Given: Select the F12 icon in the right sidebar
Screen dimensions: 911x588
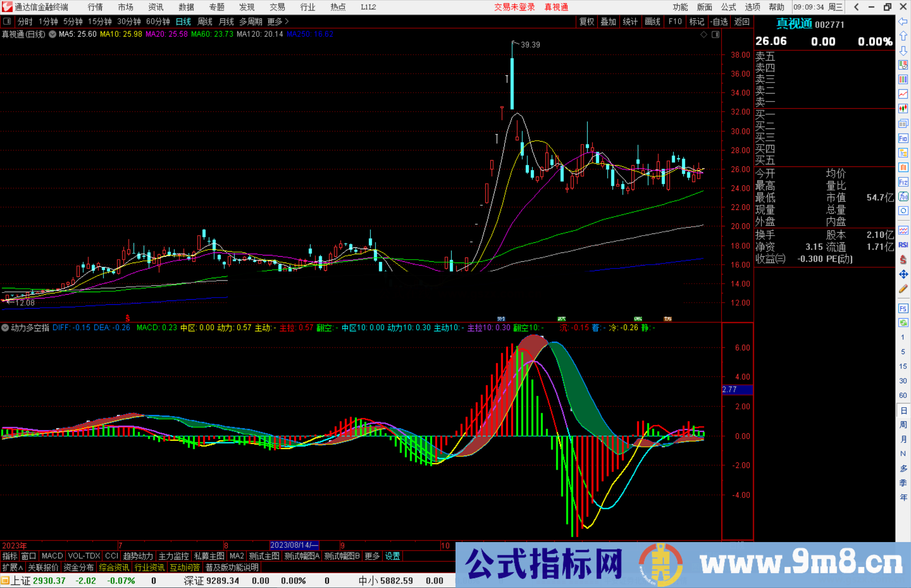Looking at the screenshot, I should (903, 182).
